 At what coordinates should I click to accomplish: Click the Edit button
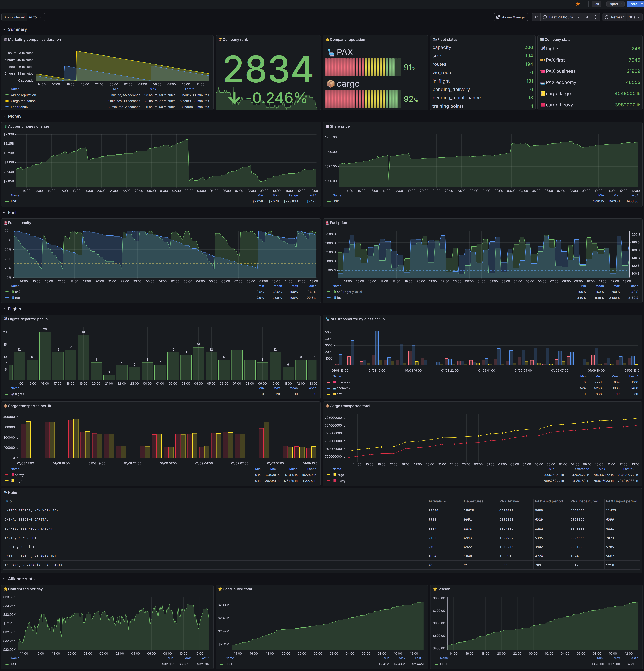(x=596, y=4)
